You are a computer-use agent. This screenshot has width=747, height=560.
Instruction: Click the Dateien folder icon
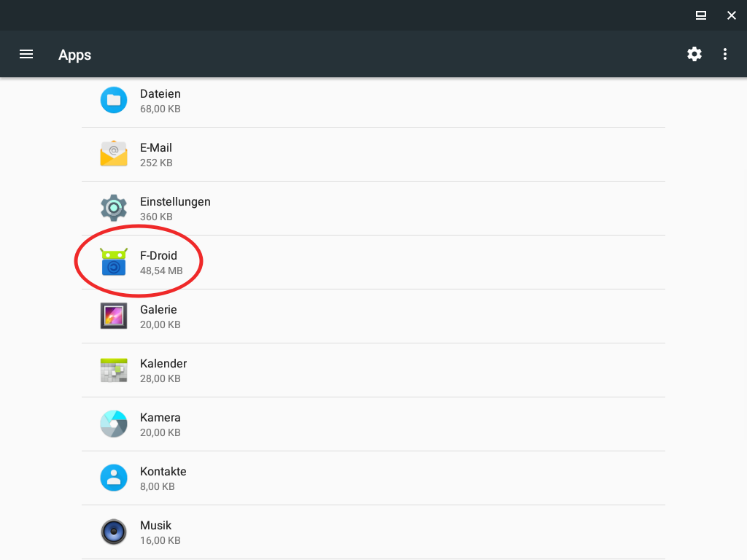tap(114, 100)
